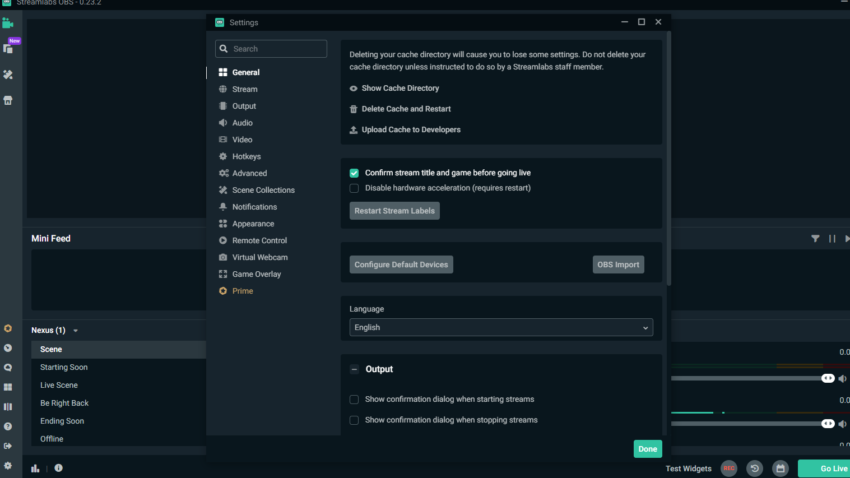Open performance stats bar-chart icon

click(35, 468)
